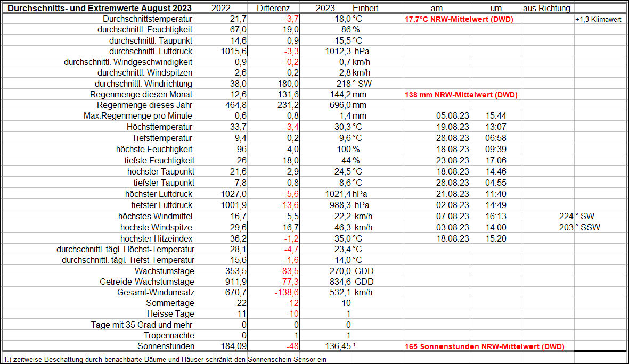Click the 'tiefste Feuchtigkeit' label
The height and width of the screenshot is (364, 629).
(159, 161)
